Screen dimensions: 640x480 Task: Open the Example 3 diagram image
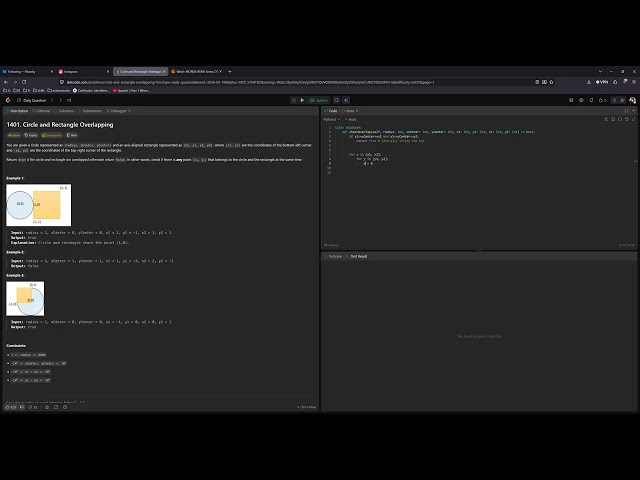click(x=25, y=298)
